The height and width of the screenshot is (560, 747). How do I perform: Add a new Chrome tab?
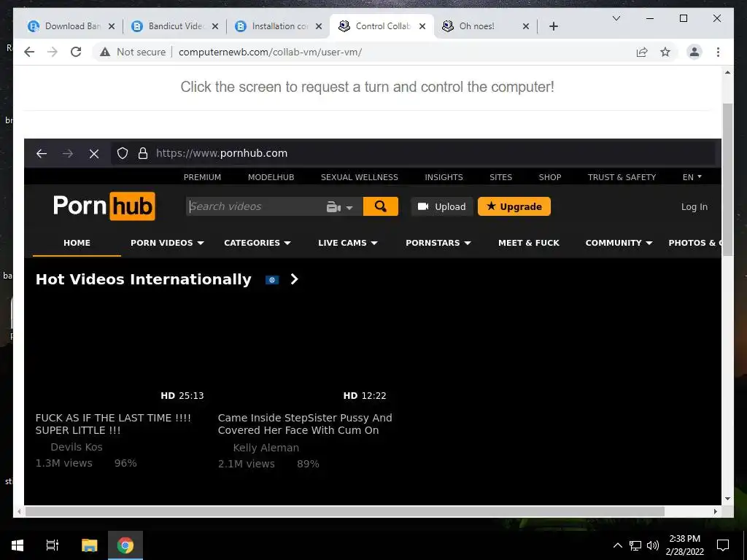click(x=554, y=26)
